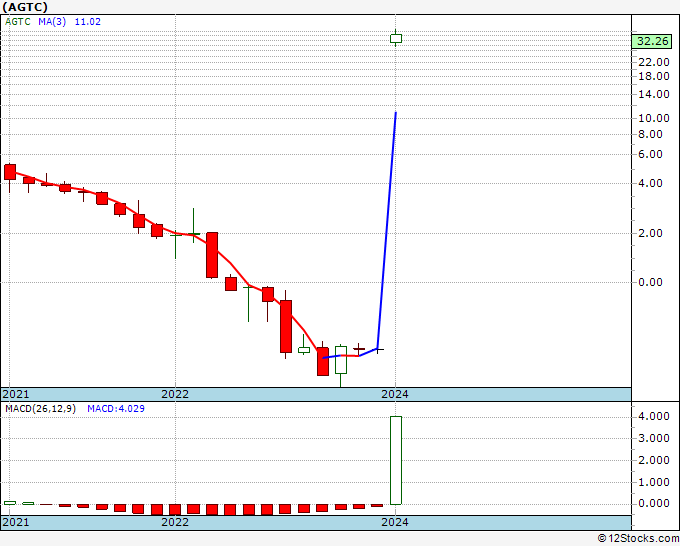Click the green 2024 price candlestick

[x=396, y=39]
